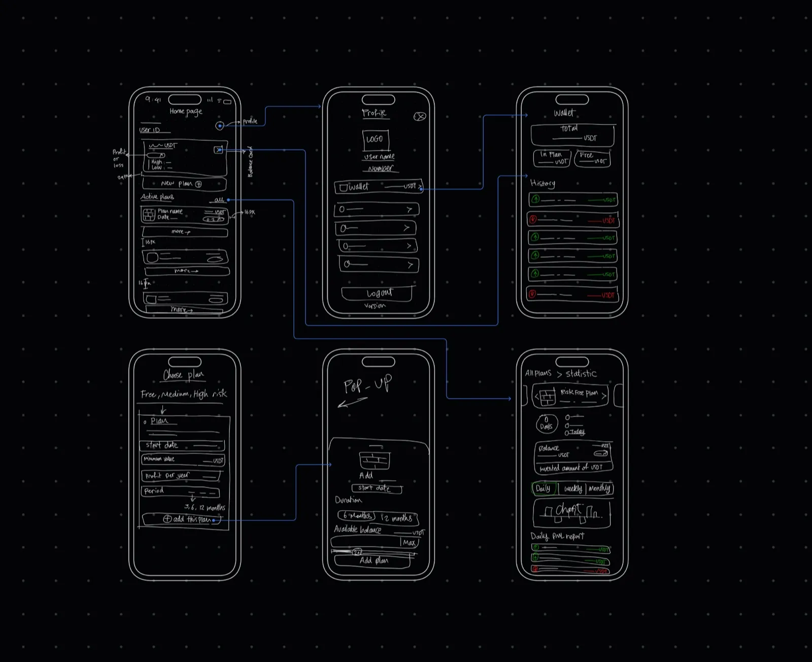The width and height of the screenshot is (812, 662).
Task: Click the 'number' text on Profile
Action: click(381, 168)
